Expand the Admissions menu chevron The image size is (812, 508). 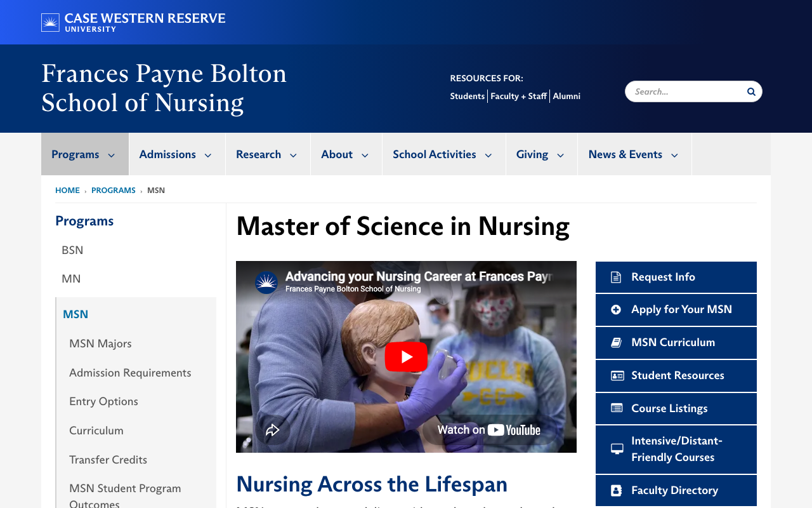pyautogui.click(x=207, y=155)
